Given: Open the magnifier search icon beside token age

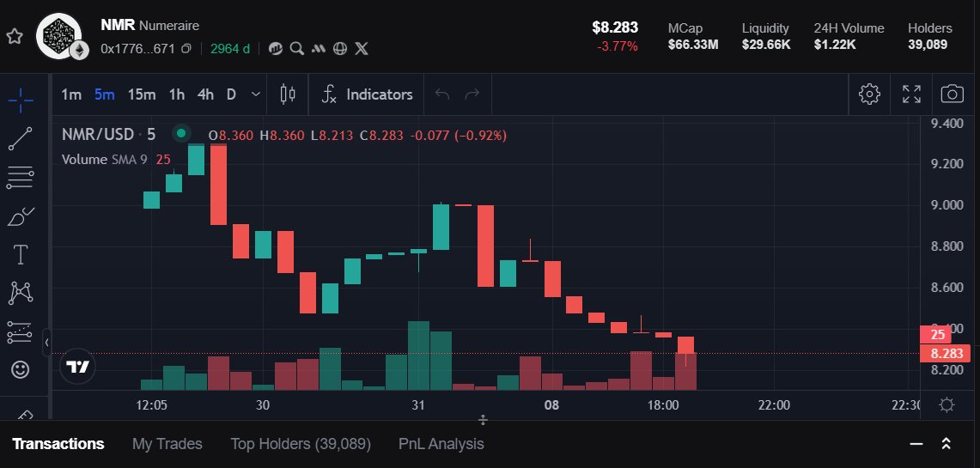Looking at the screenshot, I should [x=297, y=49].
